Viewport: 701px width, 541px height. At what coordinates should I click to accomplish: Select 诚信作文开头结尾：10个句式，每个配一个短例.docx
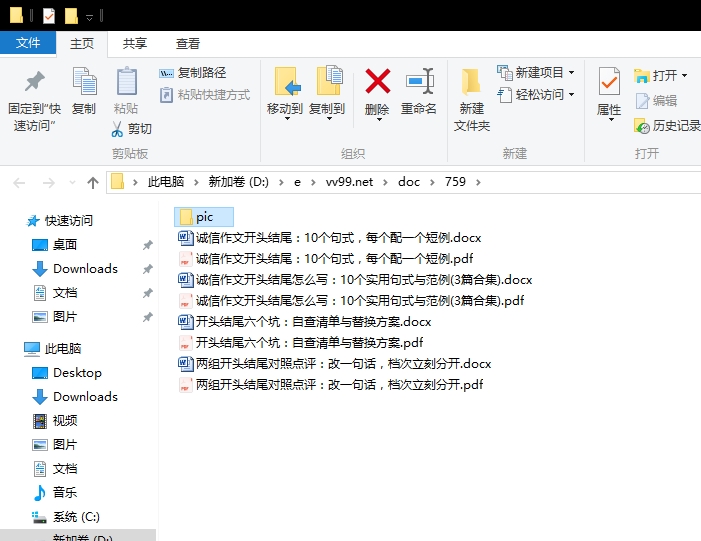point(330,237)
